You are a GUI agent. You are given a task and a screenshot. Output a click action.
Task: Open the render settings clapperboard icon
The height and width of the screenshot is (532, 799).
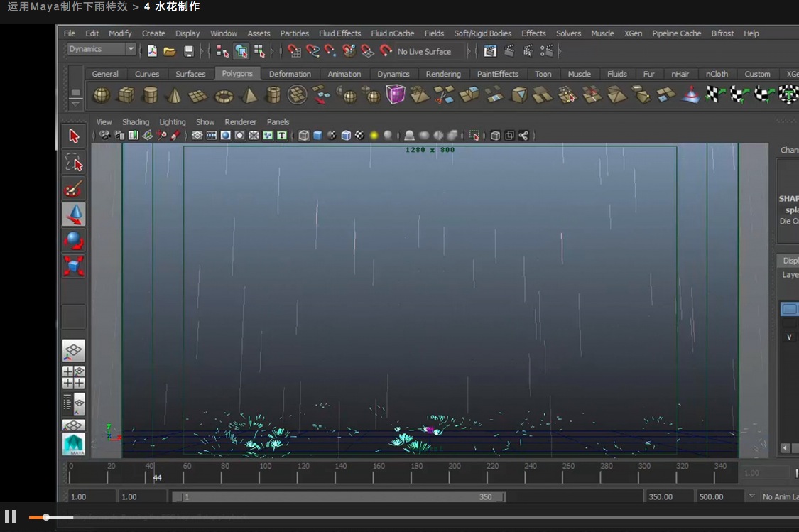tap(547, 51)
